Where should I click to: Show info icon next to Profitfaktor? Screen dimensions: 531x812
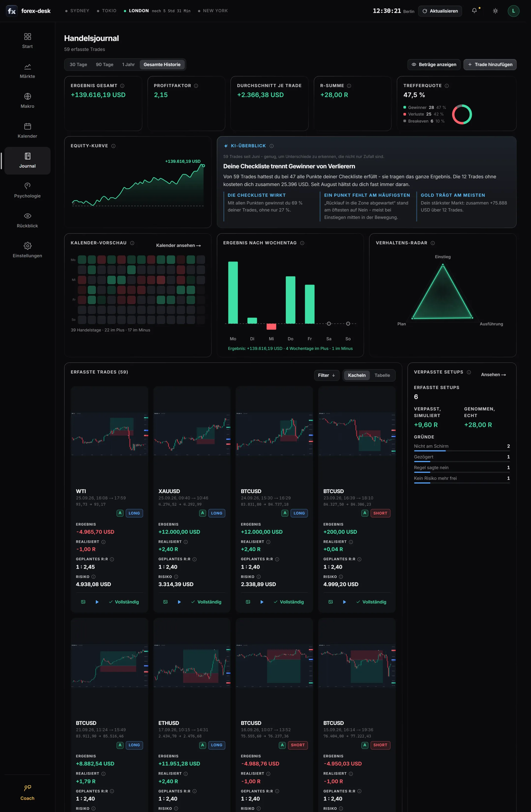pos(196,86)
